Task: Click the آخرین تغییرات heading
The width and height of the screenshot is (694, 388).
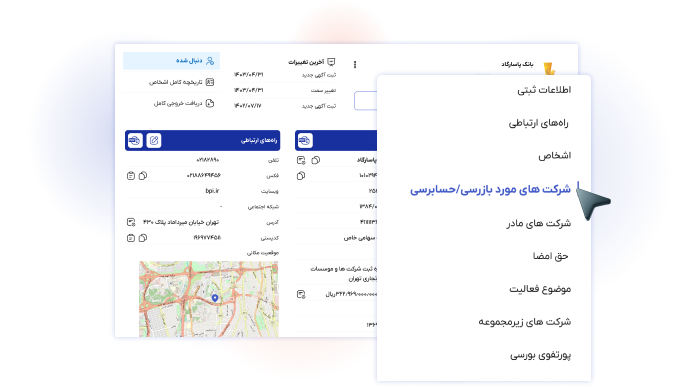Action: [306, 62]
